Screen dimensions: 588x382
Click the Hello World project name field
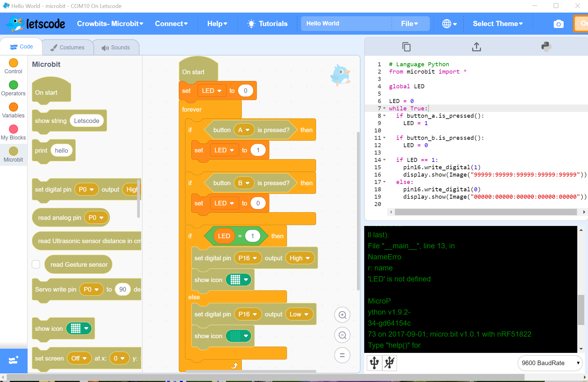coord(346,24)
